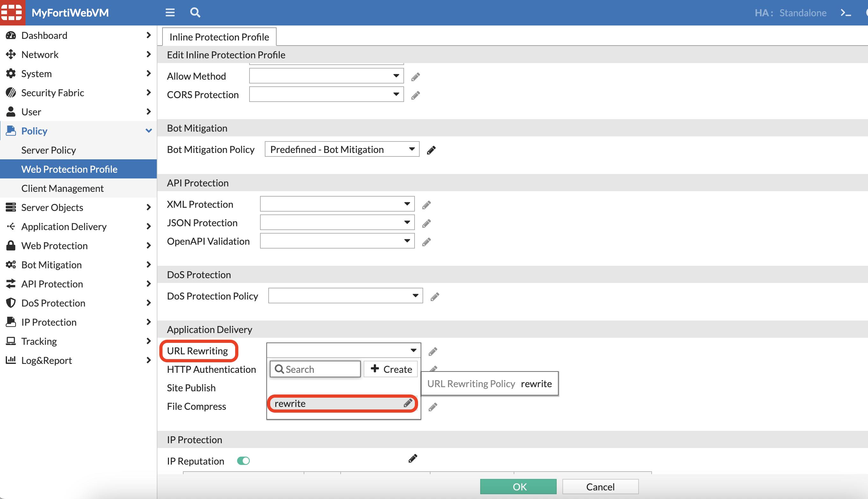Click the Network arrows icon
The height and width of the screenshot is (499, 868).
pyautogui.click(x=11, y=54)
